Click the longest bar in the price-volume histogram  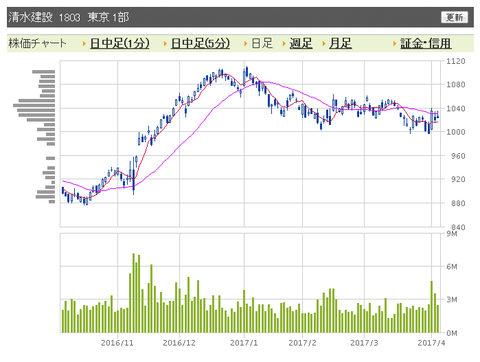[34, 105]
